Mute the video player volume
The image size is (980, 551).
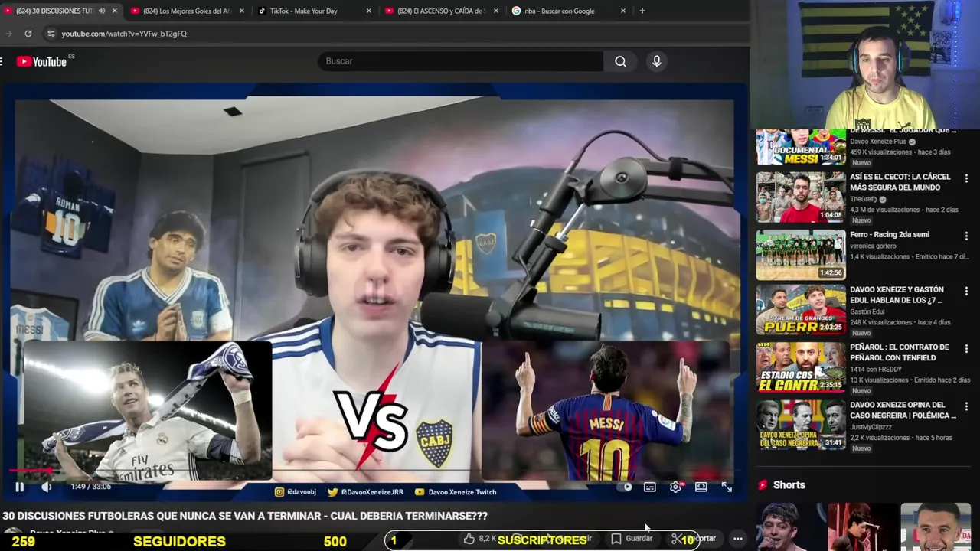coord(47,487)
